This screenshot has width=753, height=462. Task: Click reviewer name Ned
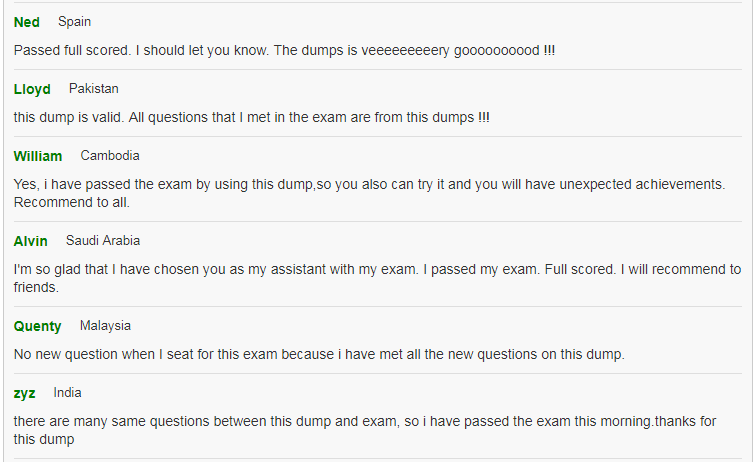(x=26, y=22)
